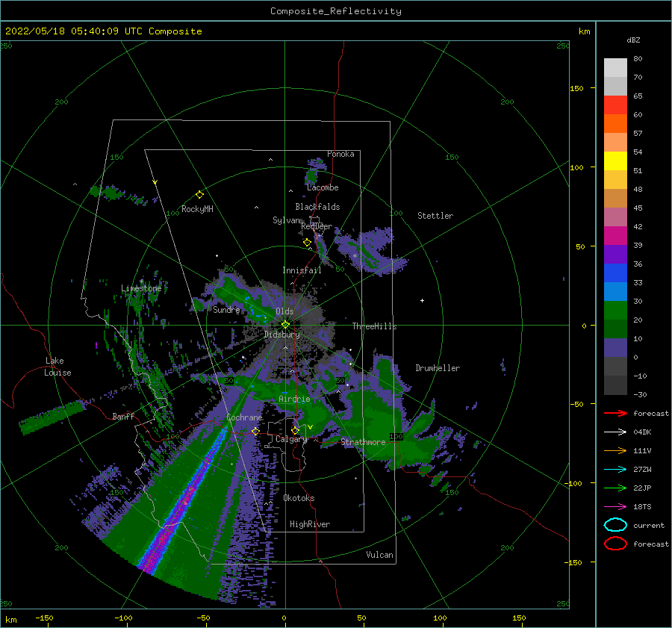This screenshot has height=628, width=672.
Task: Click the red forecast ellipse legend icon
Action: [x=615, y=544]
